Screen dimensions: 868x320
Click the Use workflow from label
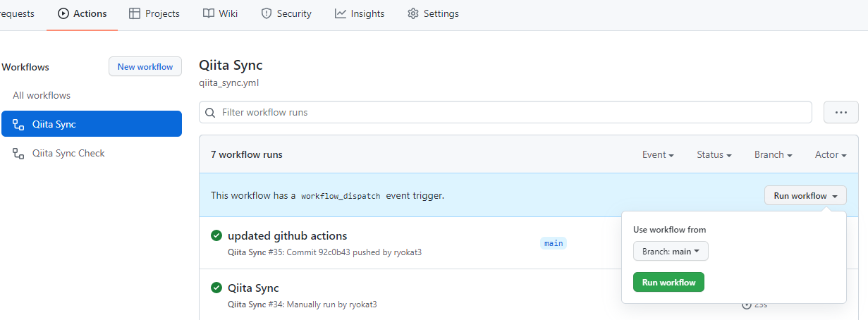point(669,230)
